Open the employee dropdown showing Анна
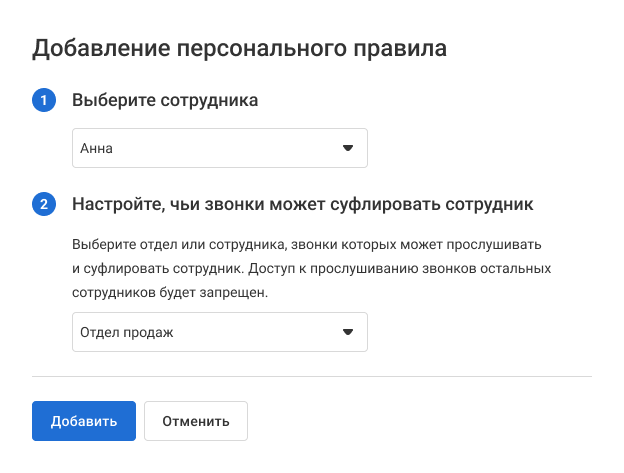The image size is (624, 473). (219, 148)
